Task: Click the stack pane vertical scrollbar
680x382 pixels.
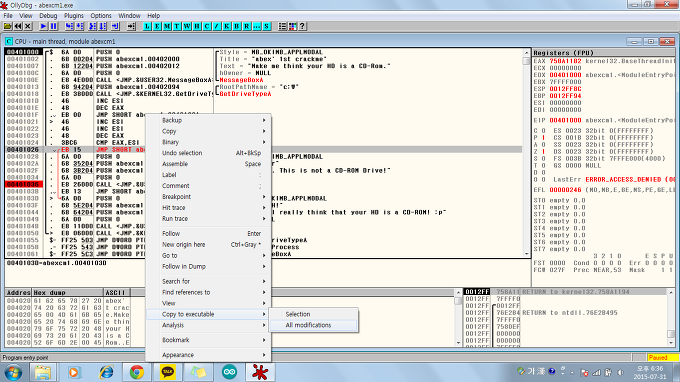Action: 671,317
